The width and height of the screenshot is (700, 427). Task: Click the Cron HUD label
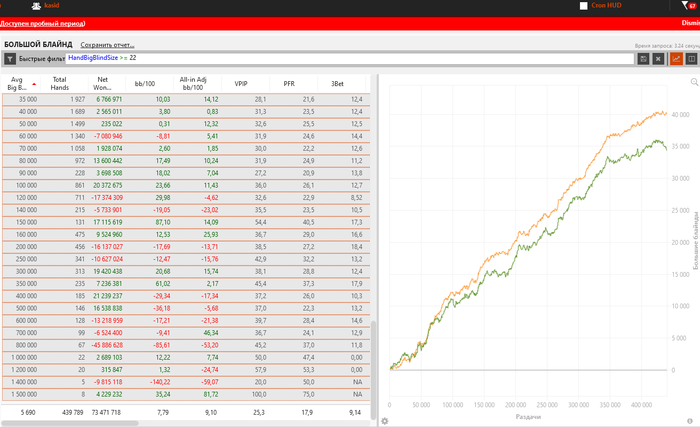coord(606,5)
